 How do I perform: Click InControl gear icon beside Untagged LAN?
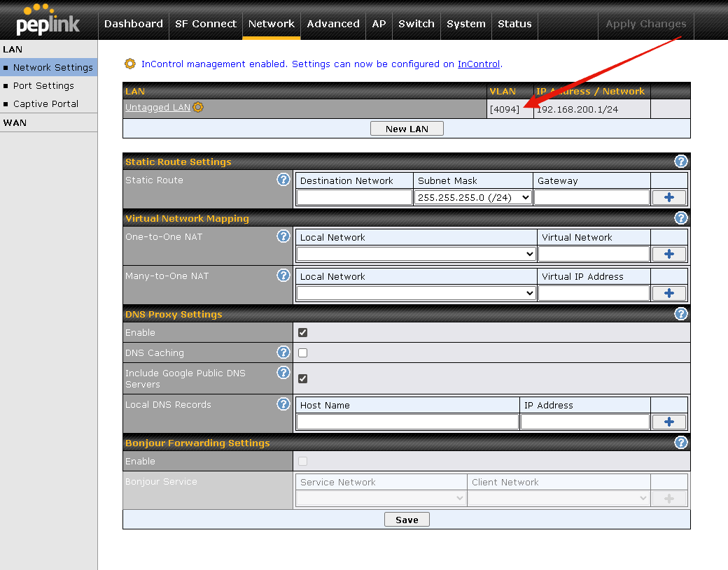point(198,107)
